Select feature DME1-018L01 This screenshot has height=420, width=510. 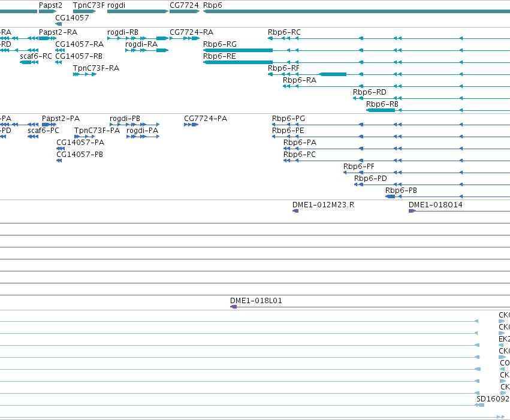pos(256,300)
